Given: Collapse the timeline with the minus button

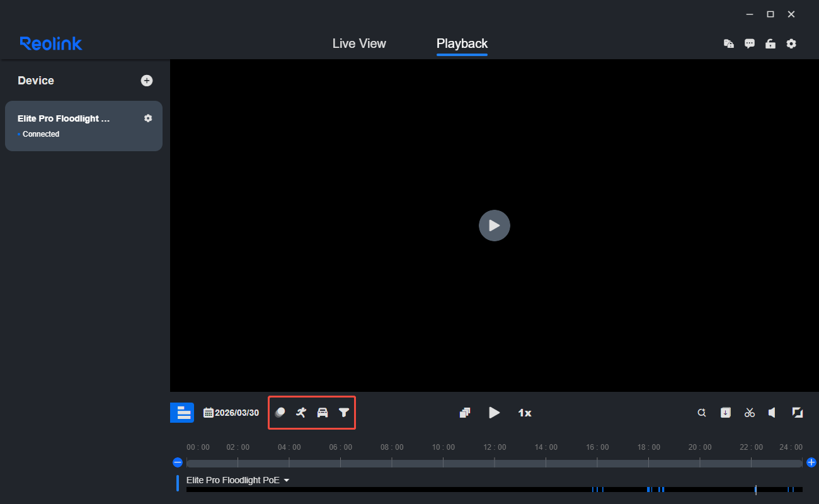Looking at the screenshot, I should [177, 462].
